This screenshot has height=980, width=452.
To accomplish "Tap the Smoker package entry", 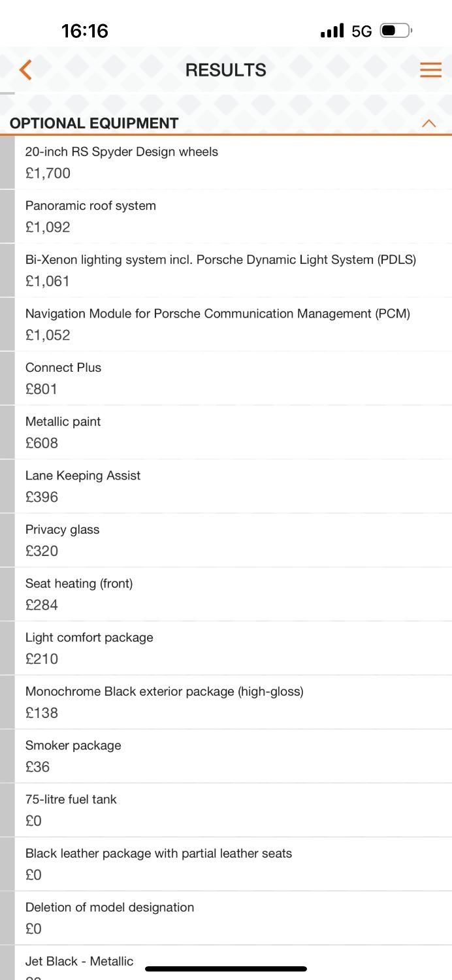I will point(73,756).
